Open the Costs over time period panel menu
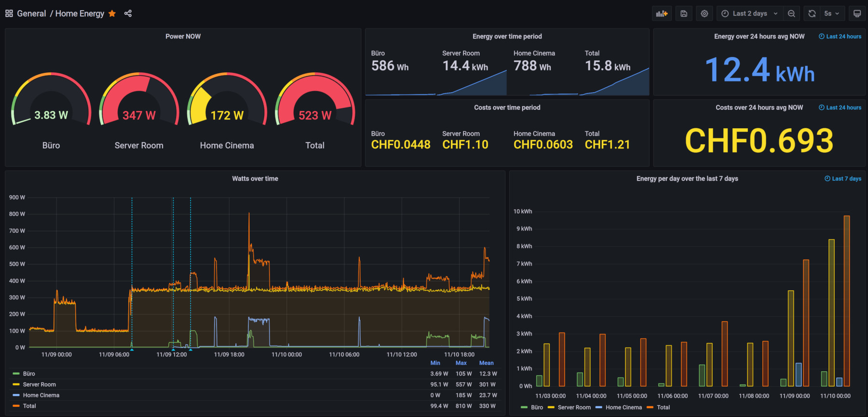Image resolution: width=868 pixels, height=417 pixels. (507, 108)
